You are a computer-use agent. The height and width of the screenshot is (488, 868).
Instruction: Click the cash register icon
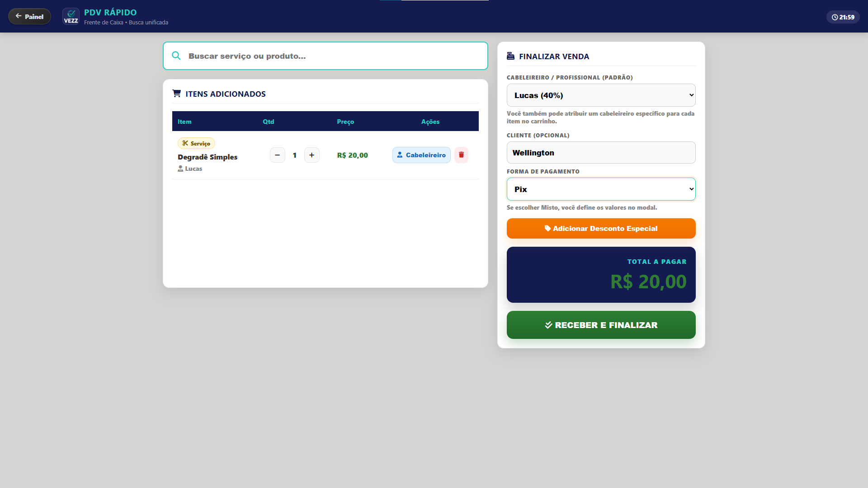[511, 56]
